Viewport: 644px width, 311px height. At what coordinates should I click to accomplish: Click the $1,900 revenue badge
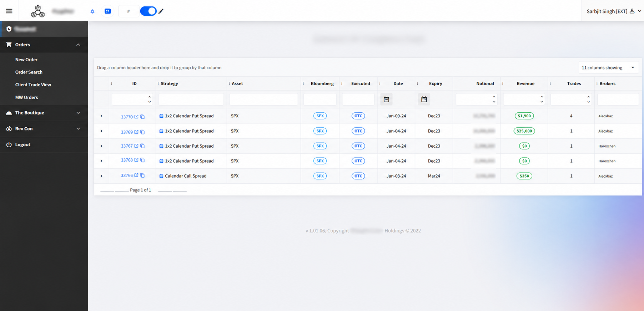click(x=524, y=116)
